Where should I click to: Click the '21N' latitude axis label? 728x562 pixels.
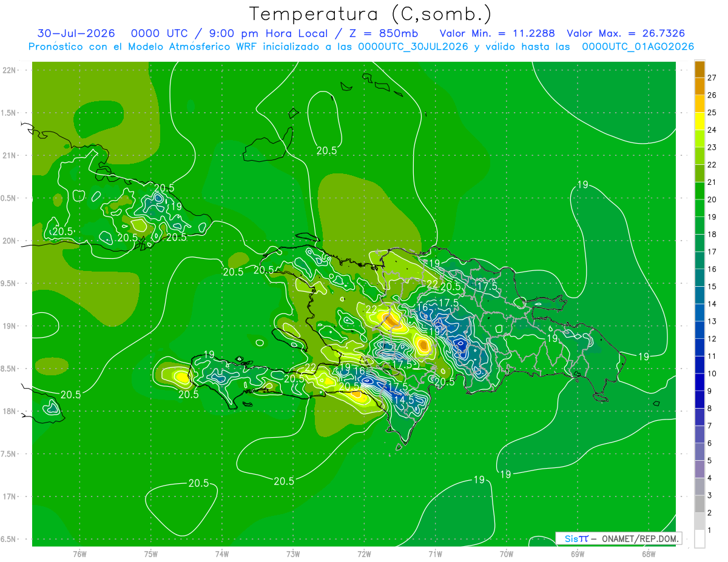(x=9, y=155)
